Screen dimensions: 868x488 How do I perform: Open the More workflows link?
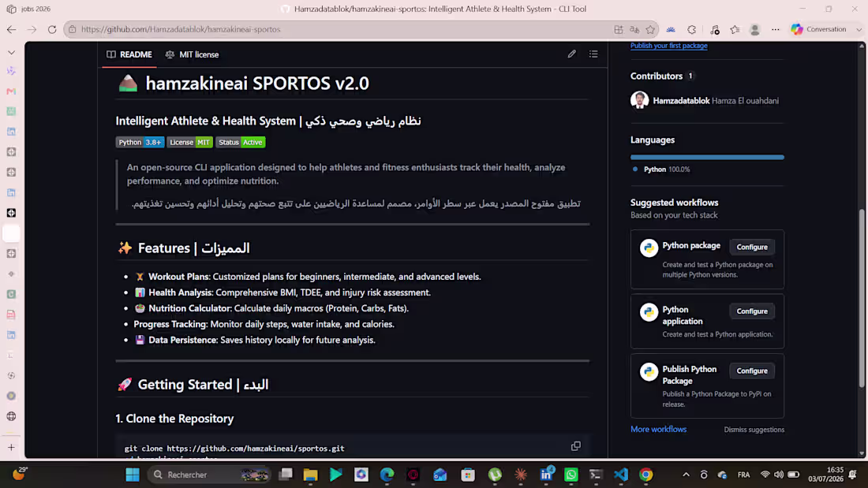pyautogui.click(x=658, y=430)
